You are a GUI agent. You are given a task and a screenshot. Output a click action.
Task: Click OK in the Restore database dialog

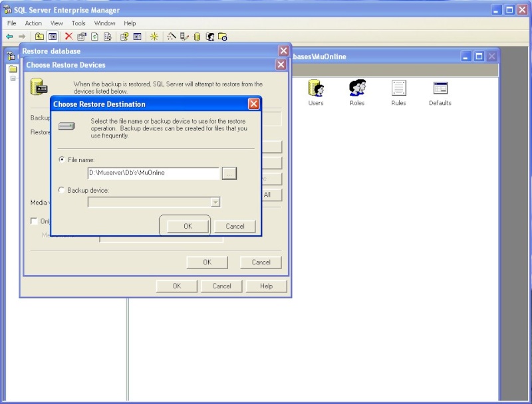tap(177, 286)
